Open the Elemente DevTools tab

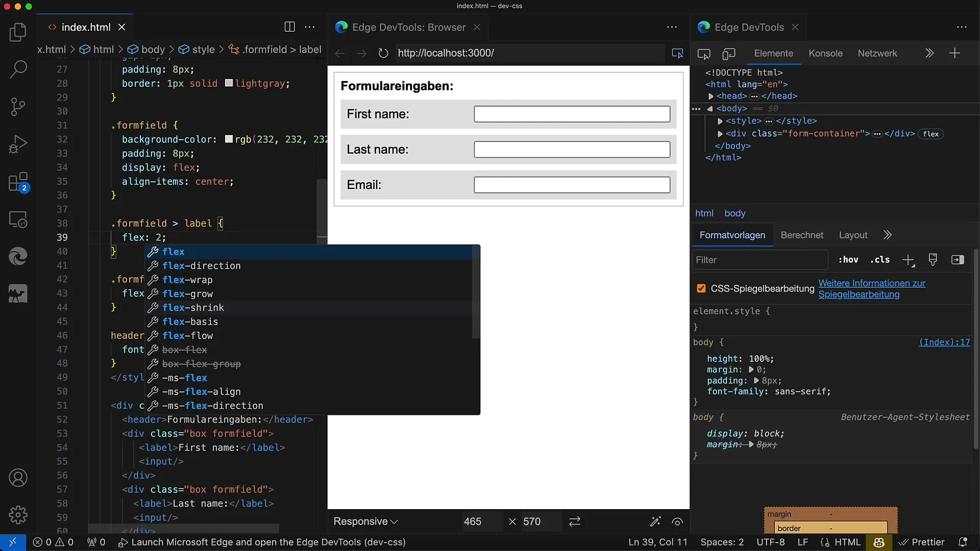(x=773, y=53)
